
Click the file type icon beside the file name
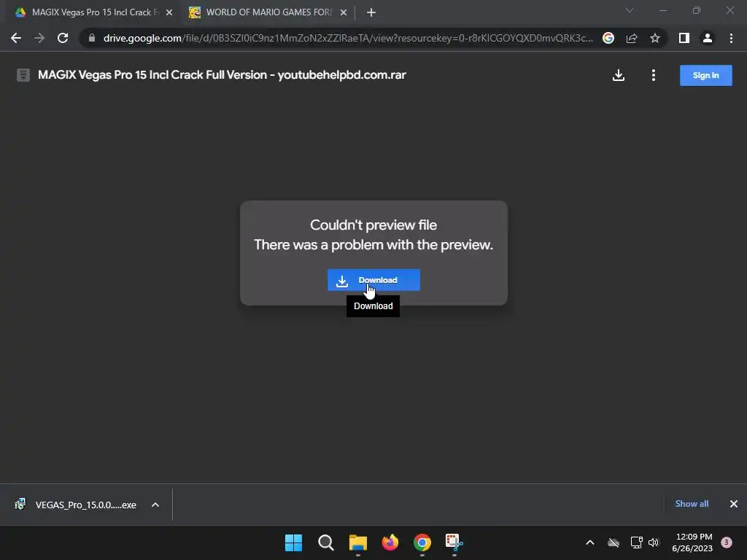coord(23,75)
